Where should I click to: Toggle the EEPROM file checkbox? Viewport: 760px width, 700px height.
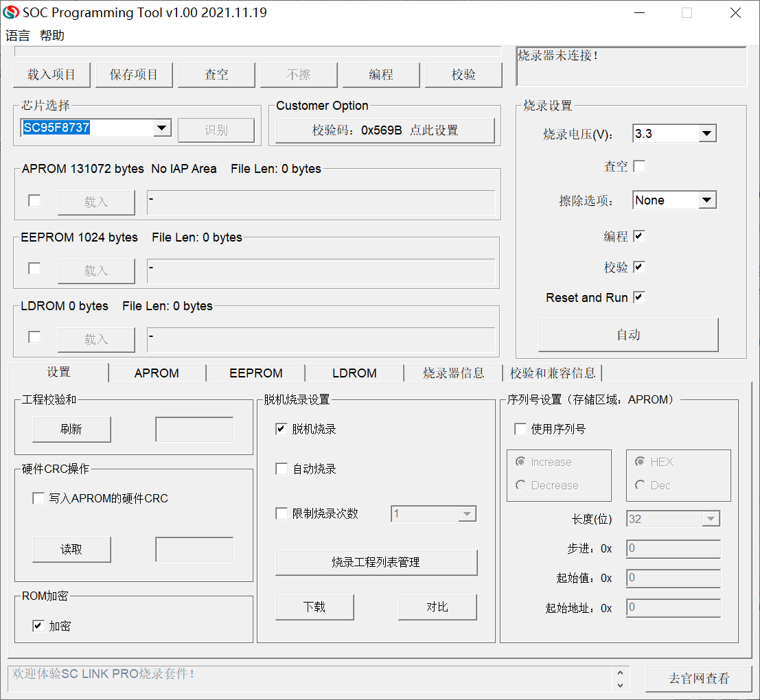tap(34, 269)
